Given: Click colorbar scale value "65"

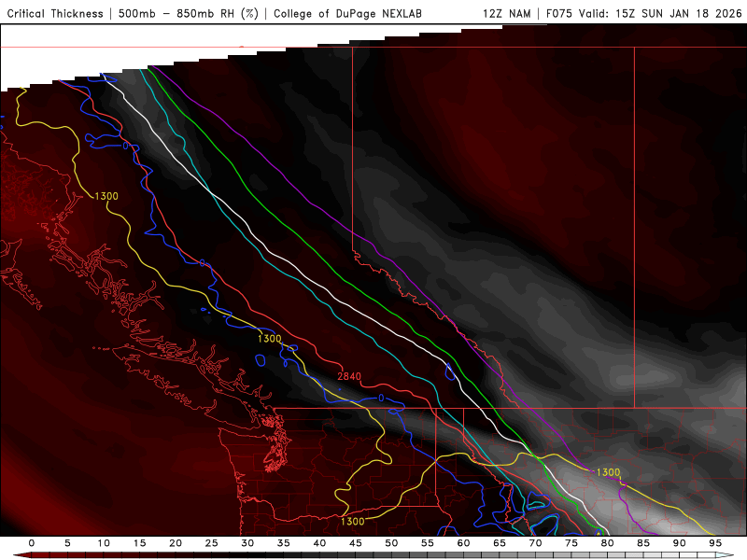Looking at the screenshot, I should [500, 543].
